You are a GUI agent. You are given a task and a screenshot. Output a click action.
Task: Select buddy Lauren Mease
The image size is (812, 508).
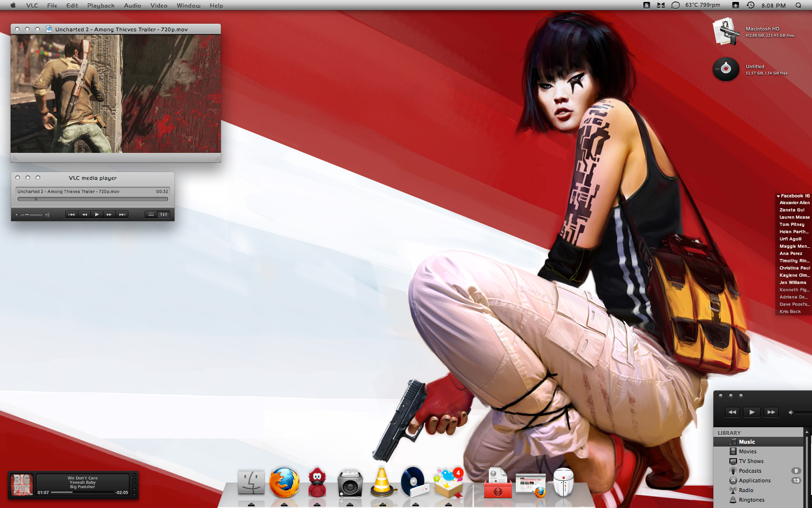(x=794, y=217)
